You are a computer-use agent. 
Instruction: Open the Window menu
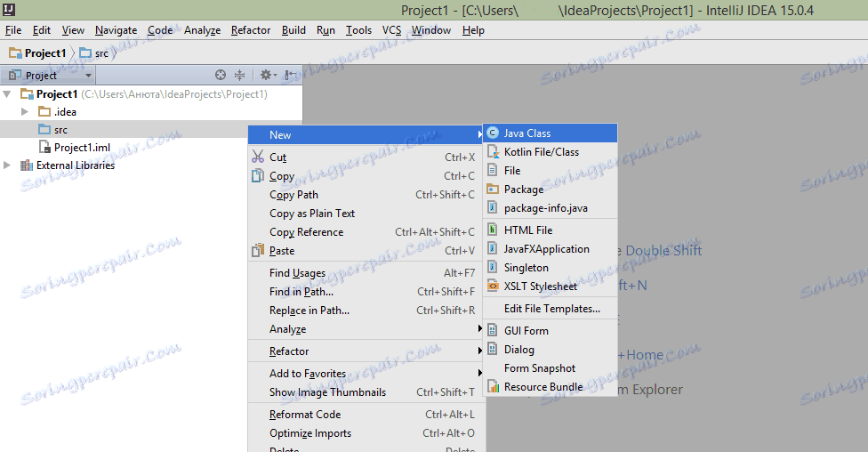click(430, 30)
